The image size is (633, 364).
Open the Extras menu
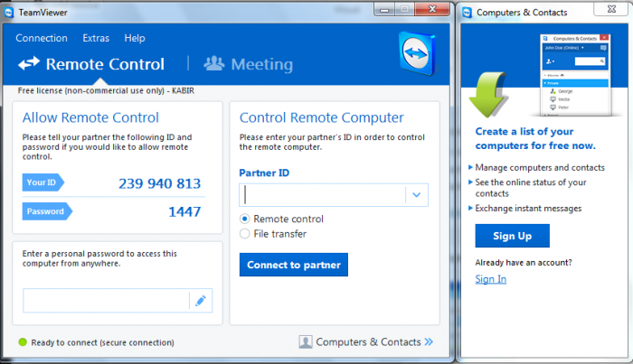[96, 38]
